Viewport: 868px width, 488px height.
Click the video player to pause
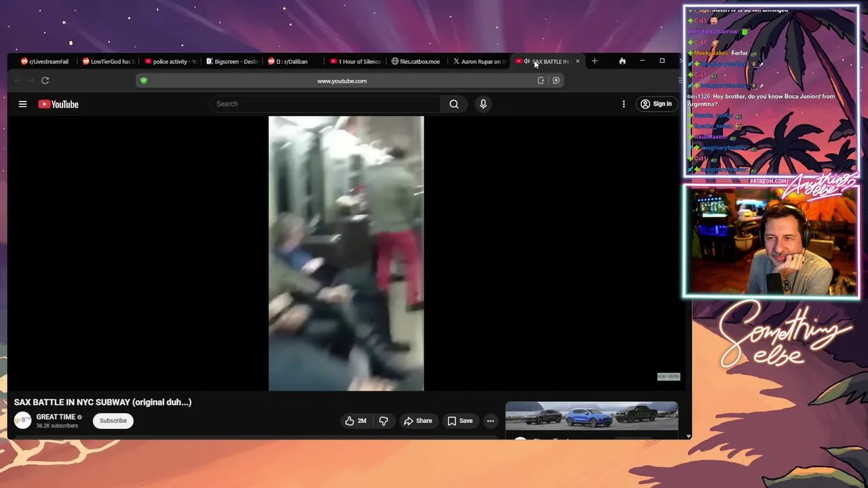[x=346, y=253]
